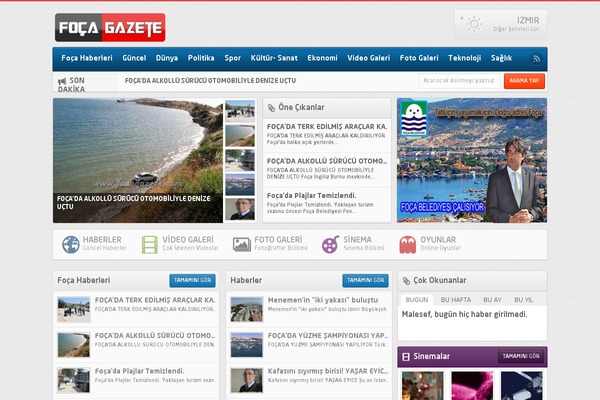This screenshot has height=400, width=600.
Task: Click the Foça Gazete logo
Action: coord(110,28)
